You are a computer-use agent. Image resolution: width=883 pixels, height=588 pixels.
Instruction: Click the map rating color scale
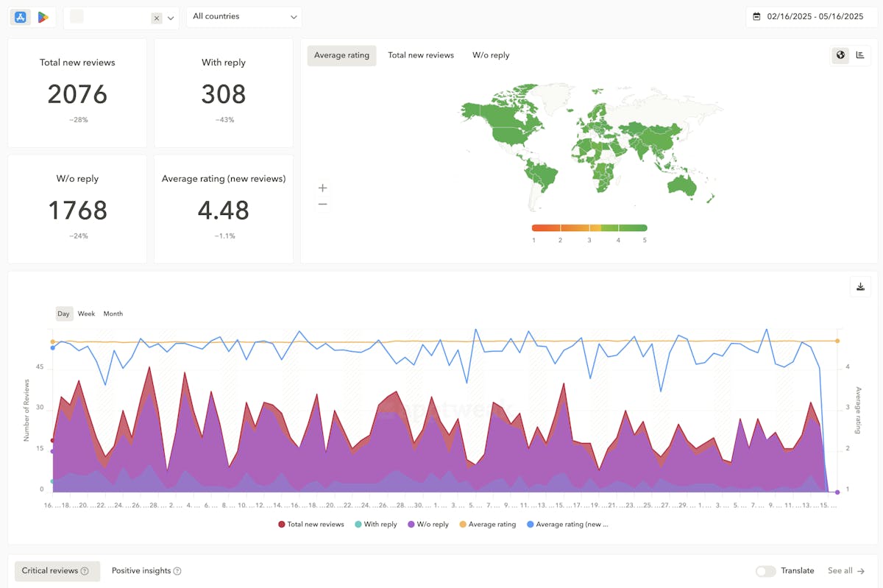pyautogui.click(x=589, y=228)
